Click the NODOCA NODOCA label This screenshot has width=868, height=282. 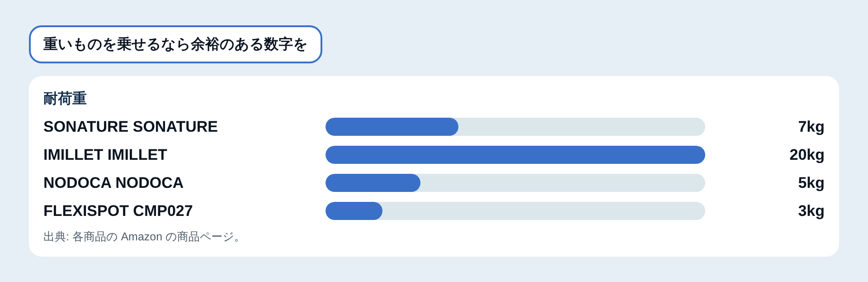[x=113, y=183]
